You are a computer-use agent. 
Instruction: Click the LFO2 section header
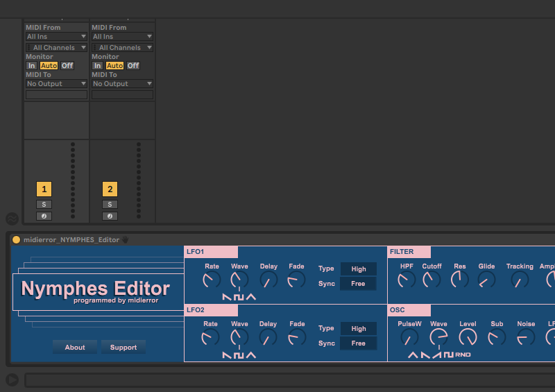(211, 310)
